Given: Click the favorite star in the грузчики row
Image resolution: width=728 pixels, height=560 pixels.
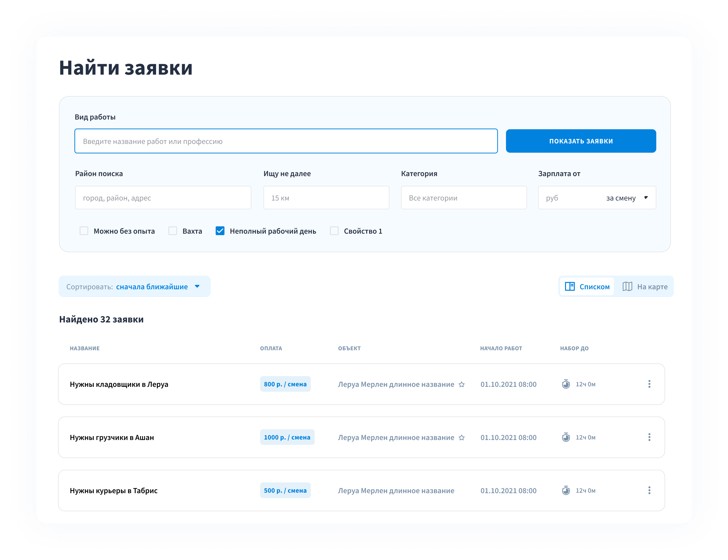Looking at the screenshot, I should click(461, 437).
